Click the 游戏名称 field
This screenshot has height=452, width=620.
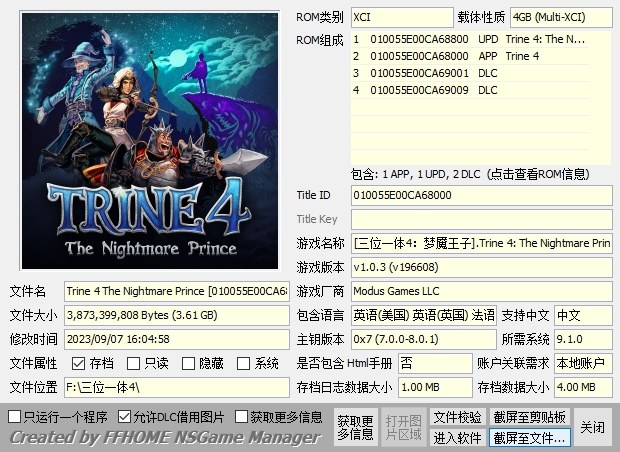482,243
